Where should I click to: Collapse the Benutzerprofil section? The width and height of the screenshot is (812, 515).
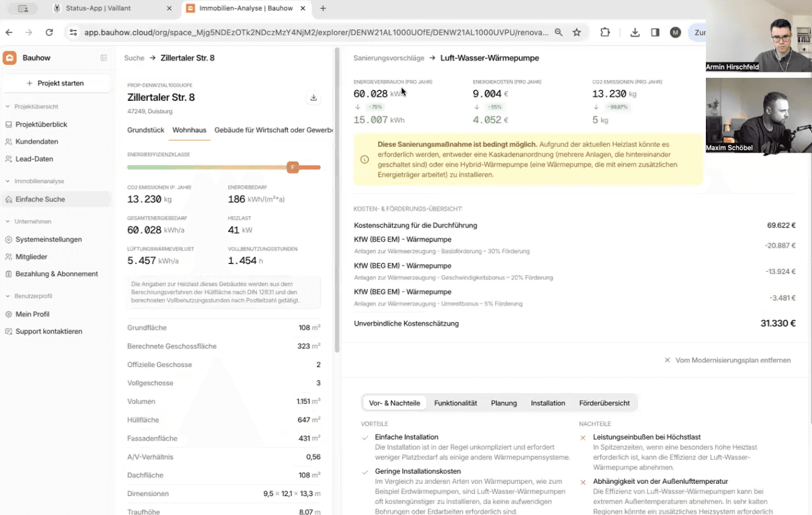click(8, 296)
